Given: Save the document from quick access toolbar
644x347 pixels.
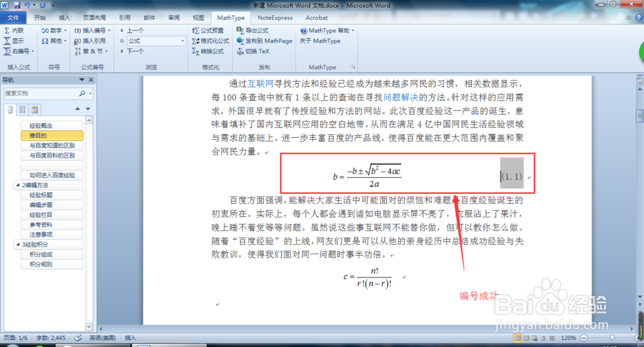Looking at the screenshot, I should [x=17, y=5].
